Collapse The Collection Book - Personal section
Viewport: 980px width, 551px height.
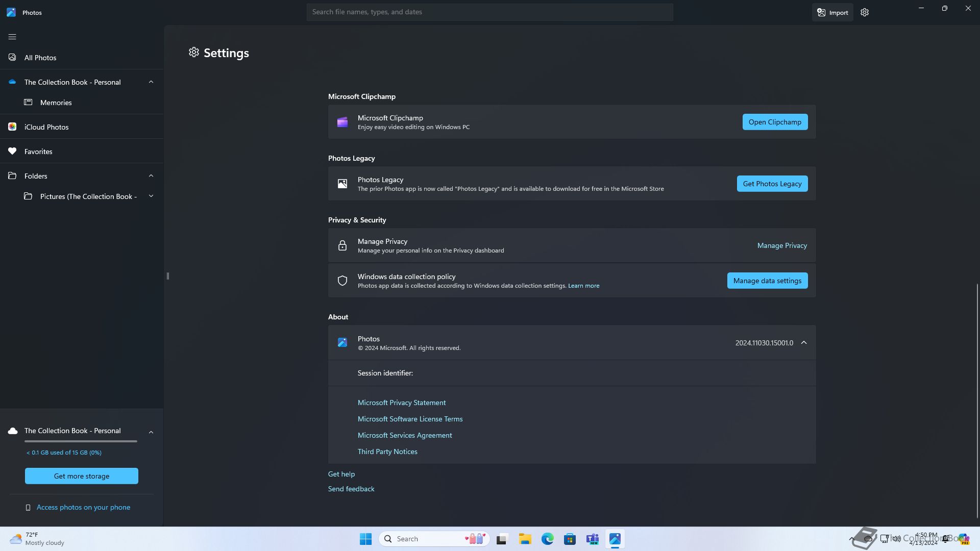151,82
